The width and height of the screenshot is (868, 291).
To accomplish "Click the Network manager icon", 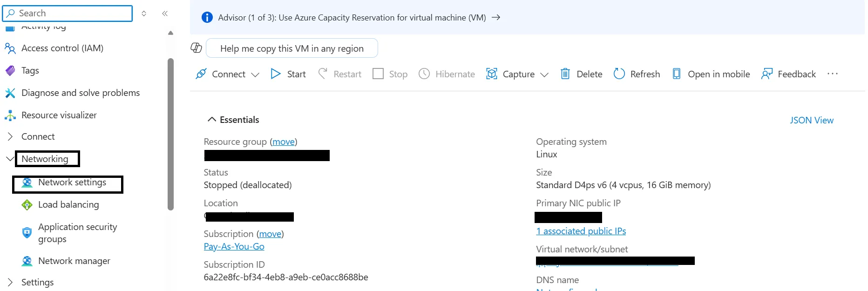I will 27,261.
